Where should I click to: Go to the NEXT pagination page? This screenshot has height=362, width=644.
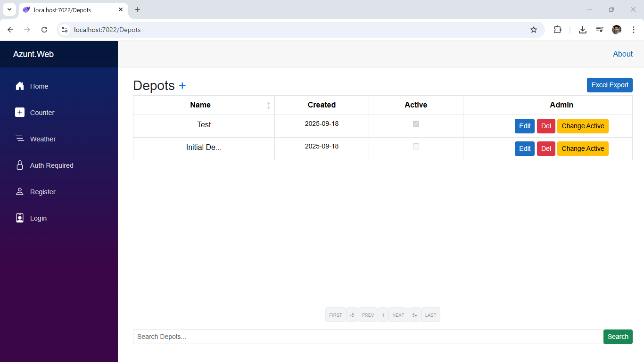[x=398, y=315]
